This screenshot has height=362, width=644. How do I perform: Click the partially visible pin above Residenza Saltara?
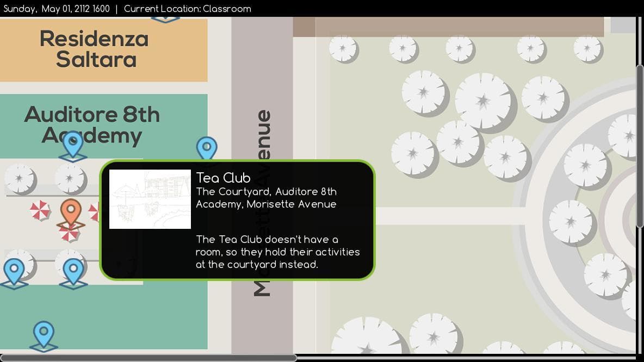coord(165,20)
